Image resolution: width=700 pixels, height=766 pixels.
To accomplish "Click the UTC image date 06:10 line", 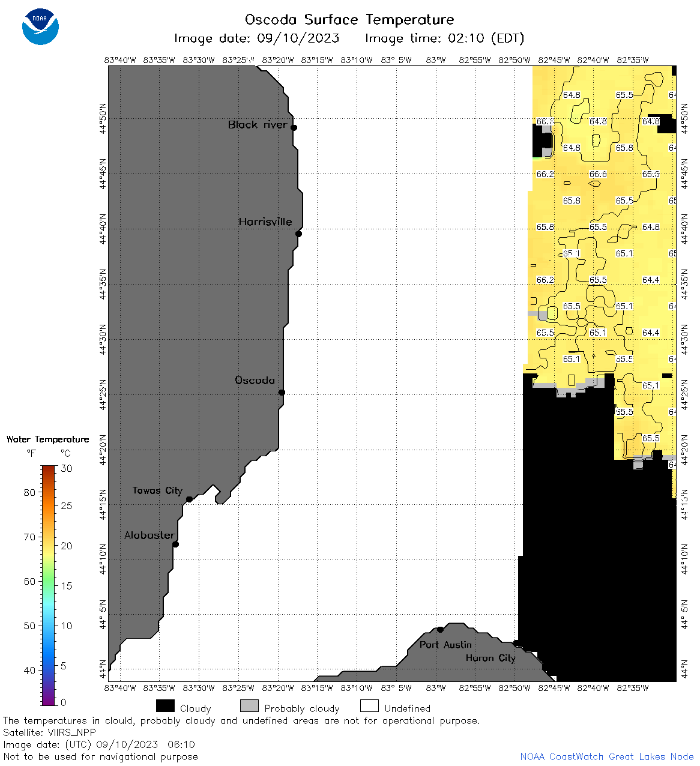I will point(99,744).
